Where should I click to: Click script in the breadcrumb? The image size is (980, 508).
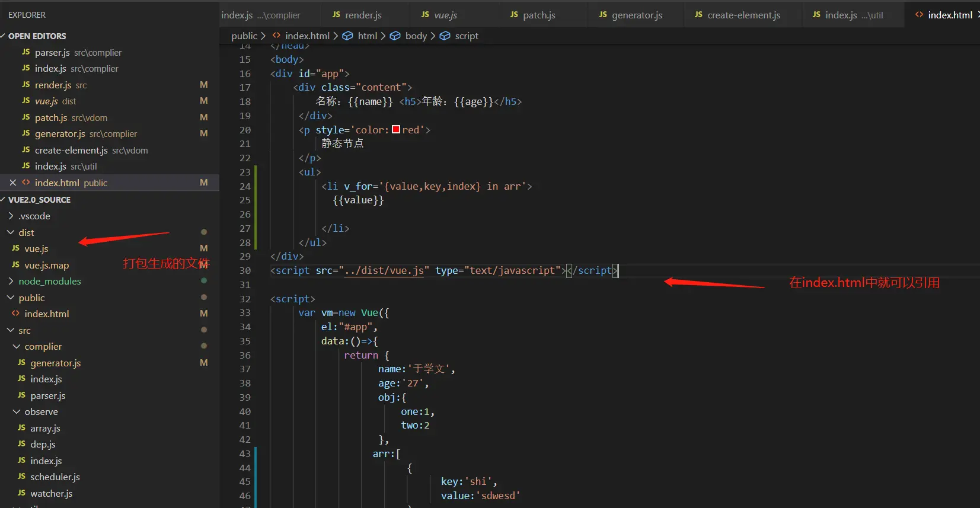[467, 36]
